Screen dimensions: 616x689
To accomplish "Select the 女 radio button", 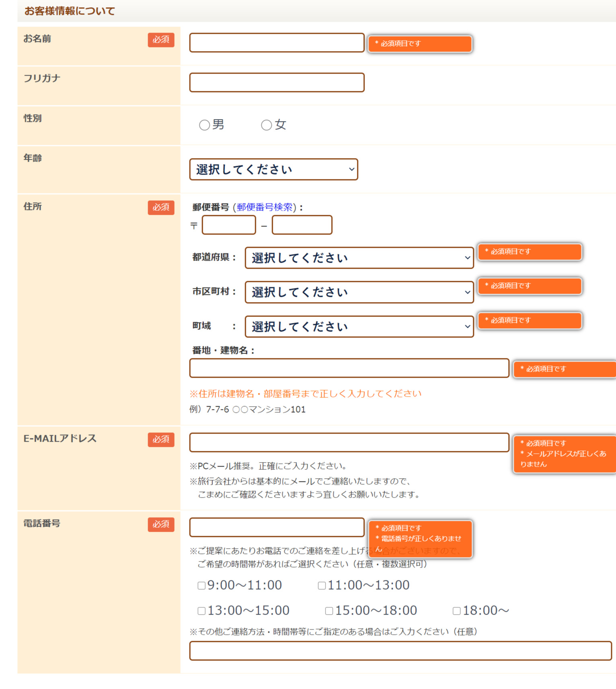I will [x=266, y=125].
